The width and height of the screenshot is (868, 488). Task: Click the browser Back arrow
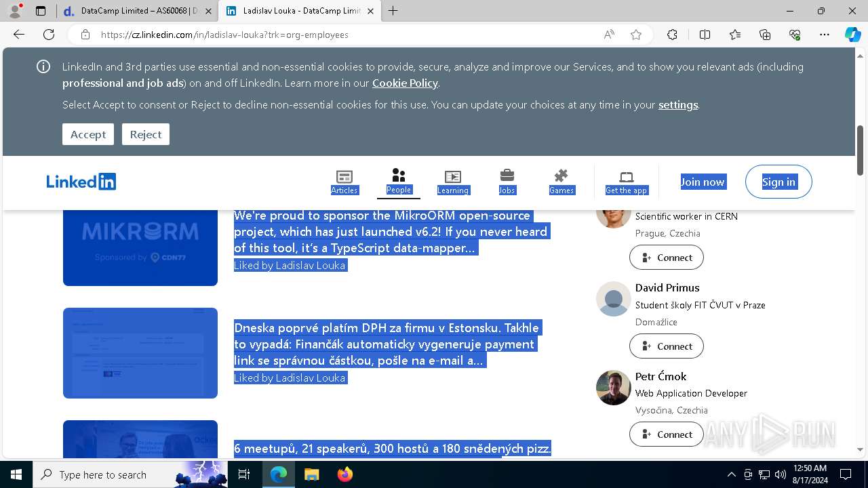19,35
